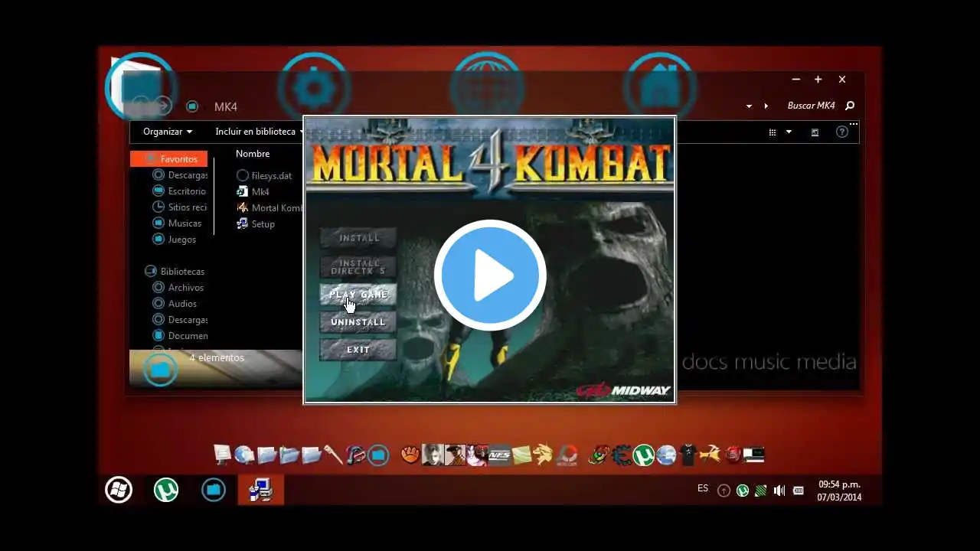Open the NFS game icon in the dock
The height and width of the screenshot is (551, 980).
(499, 455)
